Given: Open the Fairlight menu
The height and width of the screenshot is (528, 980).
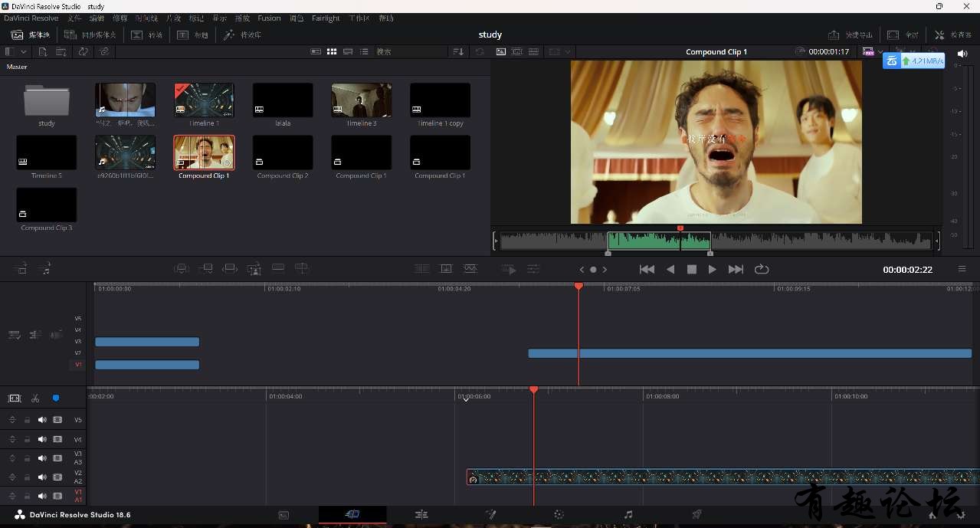Looking at the screenshot, I should pyautogui.click(x=326, y=18).
